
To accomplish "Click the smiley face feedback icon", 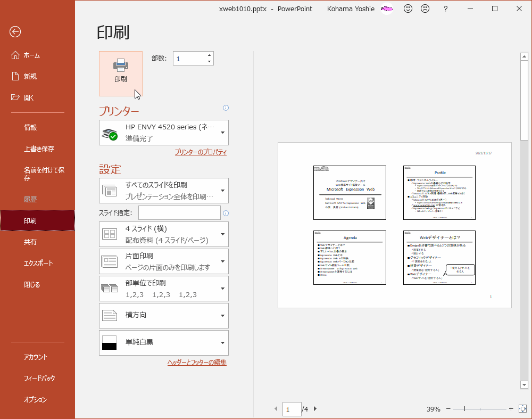I will pyautogui.click(x=408, y=9).
